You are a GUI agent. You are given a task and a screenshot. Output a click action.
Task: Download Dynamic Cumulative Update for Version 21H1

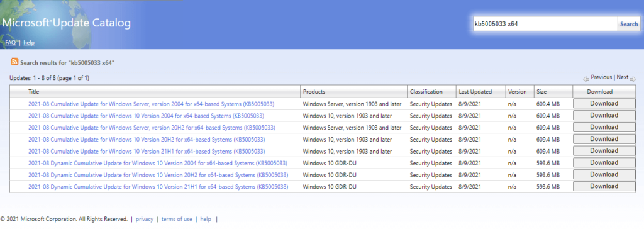tap(604, 186)
